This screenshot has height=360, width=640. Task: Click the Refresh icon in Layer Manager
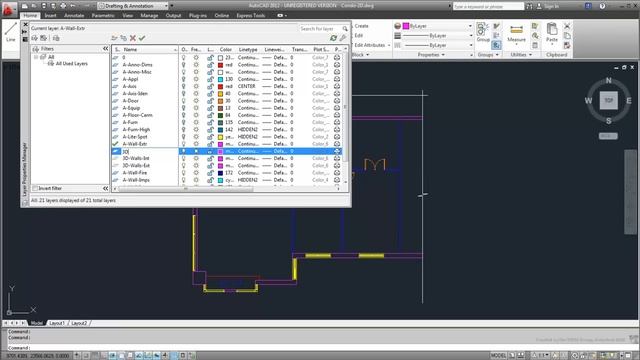click(333, 38)
